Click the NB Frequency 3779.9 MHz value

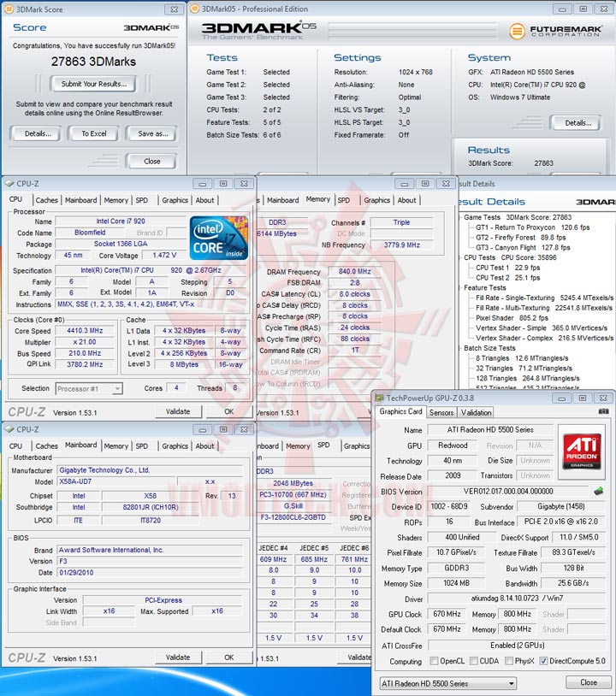coord(401,245)
